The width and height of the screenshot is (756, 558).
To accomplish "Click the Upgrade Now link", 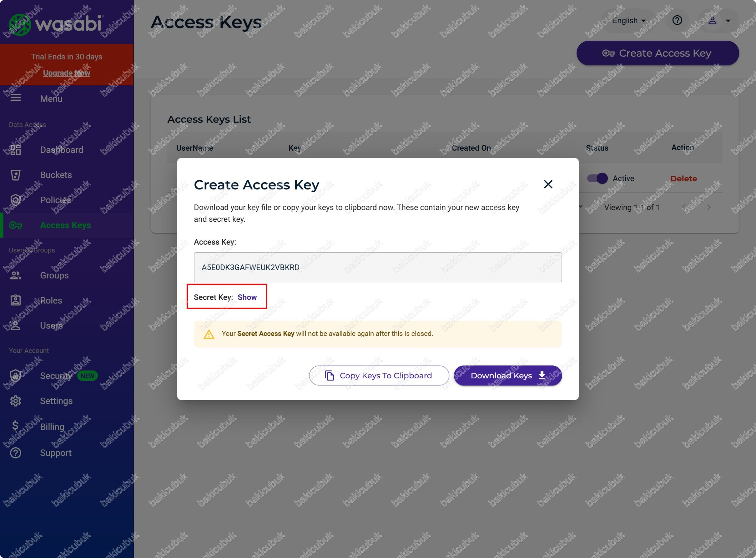I will 66,73.
